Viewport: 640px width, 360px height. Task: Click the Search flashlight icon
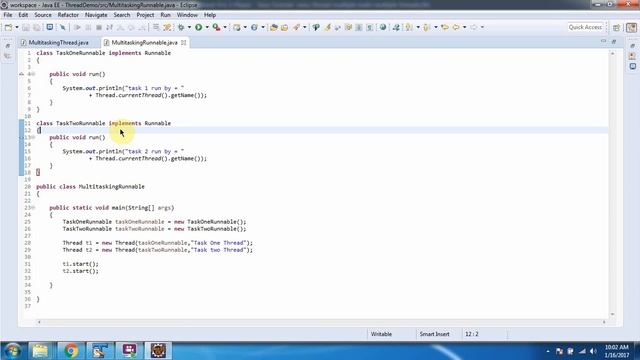point(297,27)
